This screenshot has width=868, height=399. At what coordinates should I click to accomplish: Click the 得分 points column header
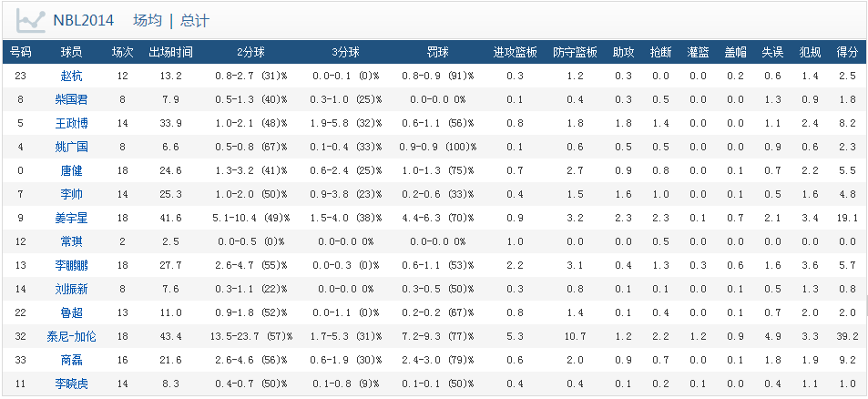coord(847,53)
